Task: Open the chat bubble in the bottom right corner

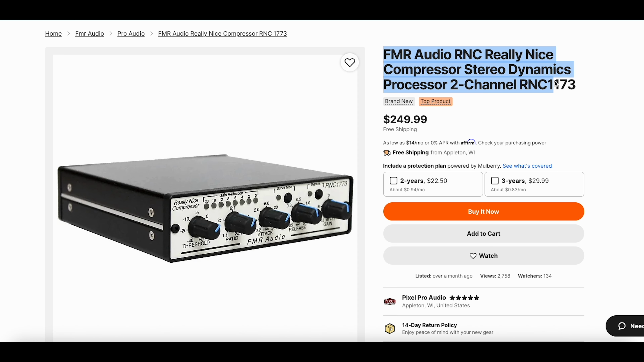Action: click(x=622, y=326)
